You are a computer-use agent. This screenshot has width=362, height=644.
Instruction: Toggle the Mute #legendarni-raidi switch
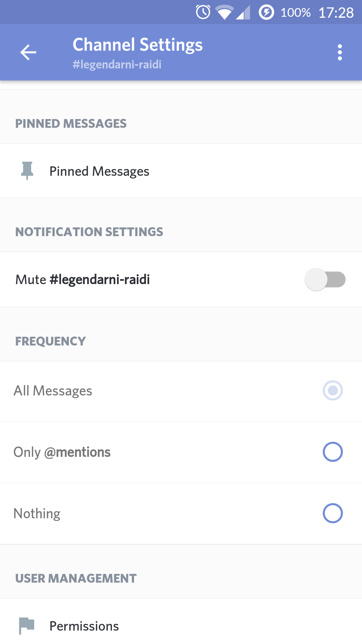point(325,279)
